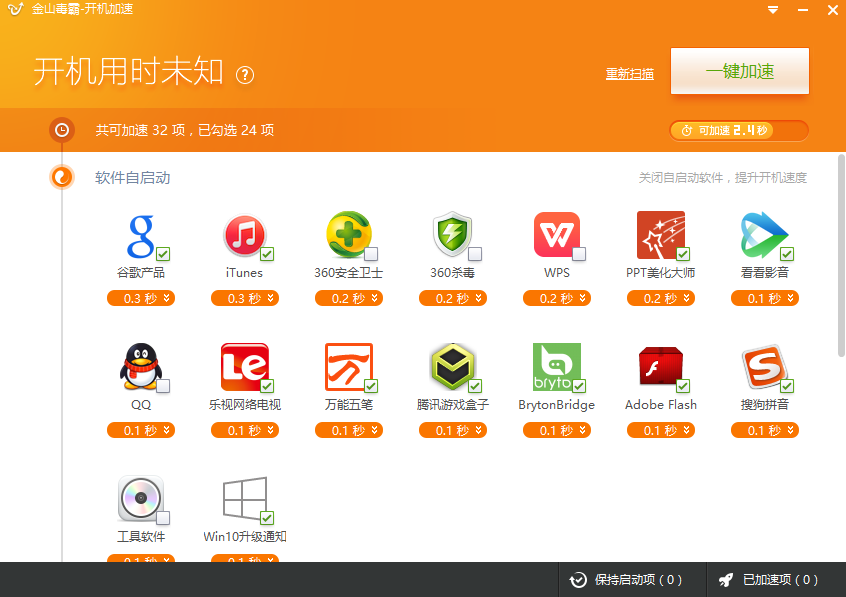Expand the 0.1 秒 dropdown under 搜狗拼音

(765, 430)
